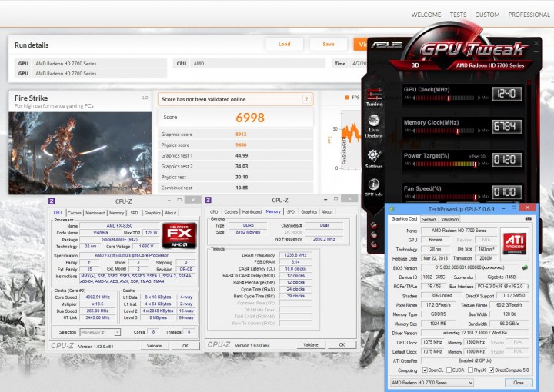
Task: Click the help icon beside score validation message
Action: point(307,99)
